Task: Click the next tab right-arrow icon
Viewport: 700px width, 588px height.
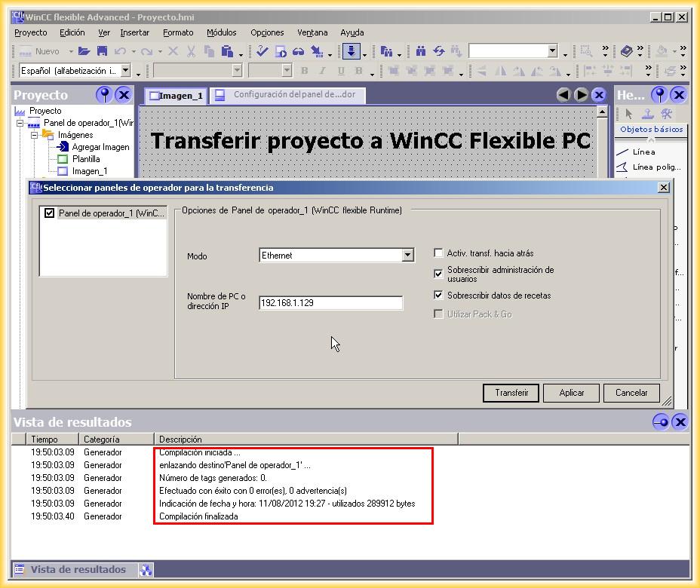Action: [581, 95]
